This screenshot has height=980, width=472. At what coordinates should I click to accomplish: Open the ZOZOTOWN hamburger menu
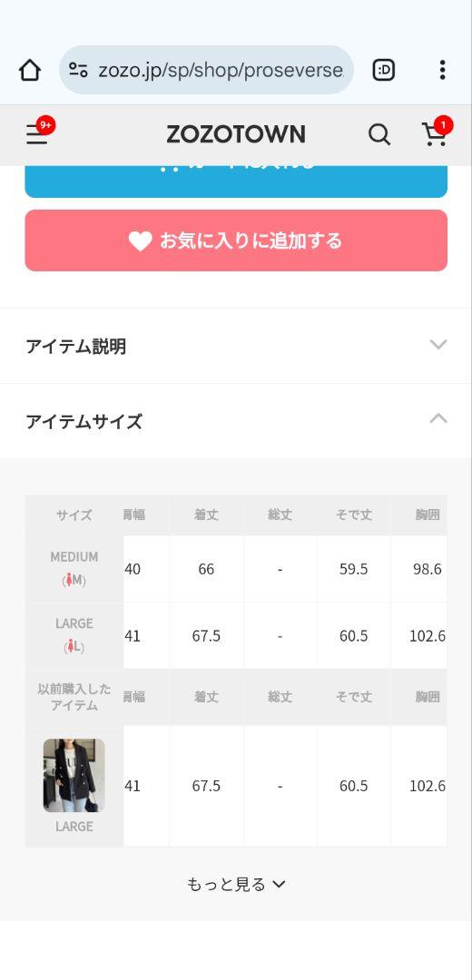(x=37, y=133)
